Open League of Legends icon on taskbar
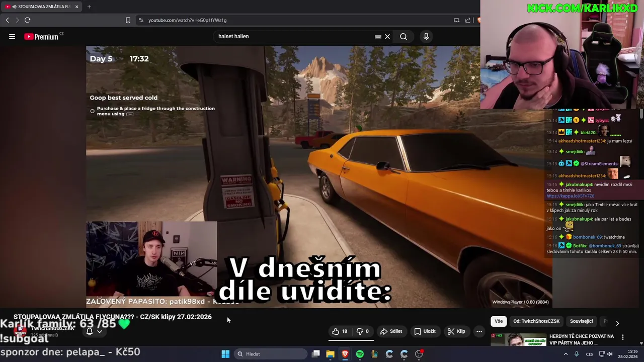This screenshot has height=362, width=644. click(374, 354)
